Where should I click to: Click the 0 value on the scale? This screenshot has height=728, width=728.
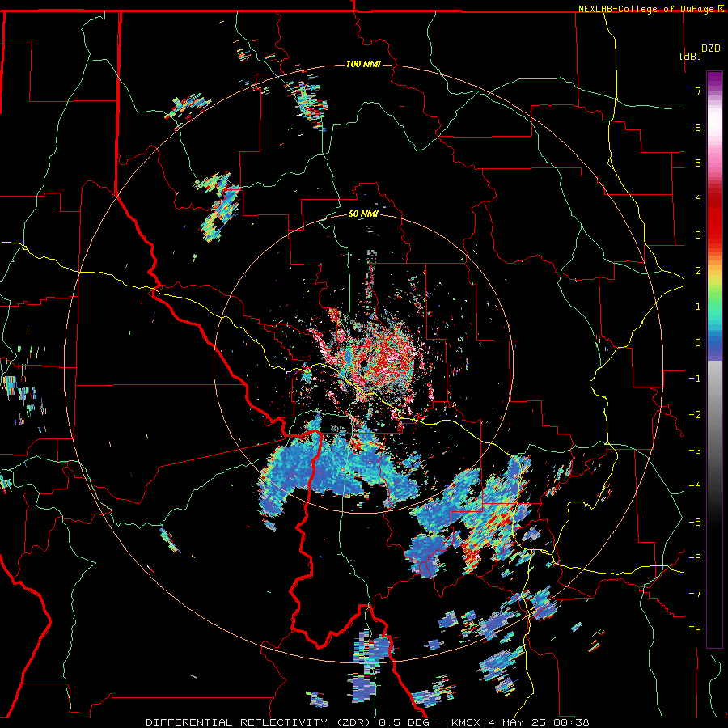[698, 343]
